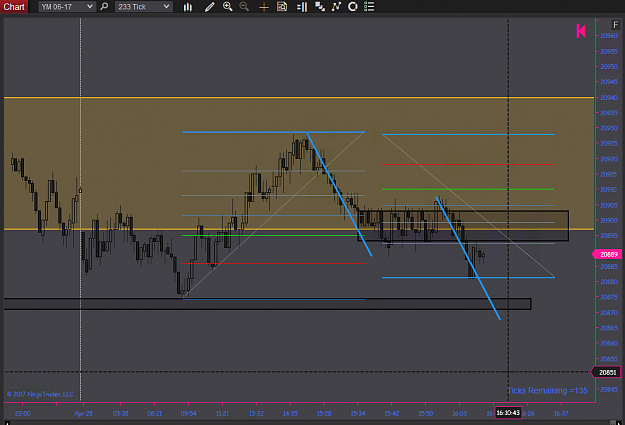This screenshot has width=625, height=425.
Task: Click the 14:35 time axis label
Action: [x=290, y=413]
